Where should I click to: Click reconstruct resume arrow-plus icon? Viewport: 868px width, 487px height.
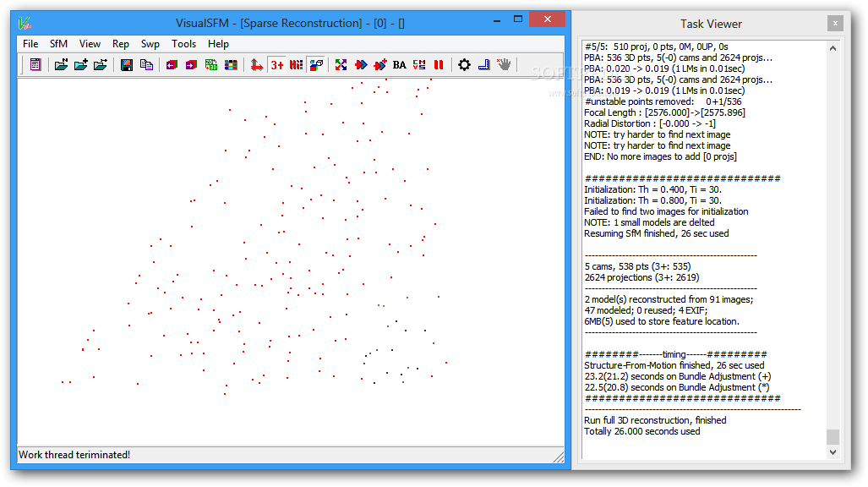(380, 65)
